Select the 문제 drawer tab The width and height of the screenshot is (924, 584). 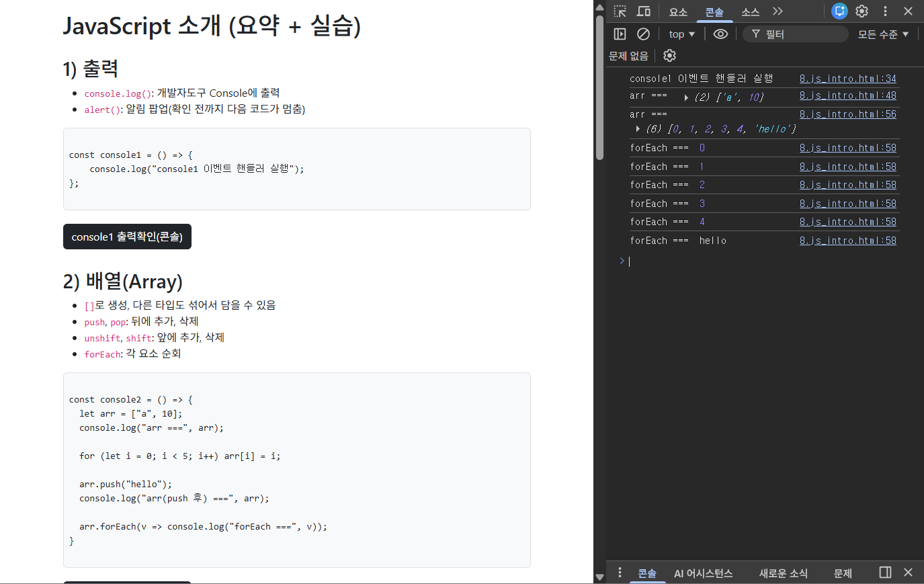click(843, 573)
